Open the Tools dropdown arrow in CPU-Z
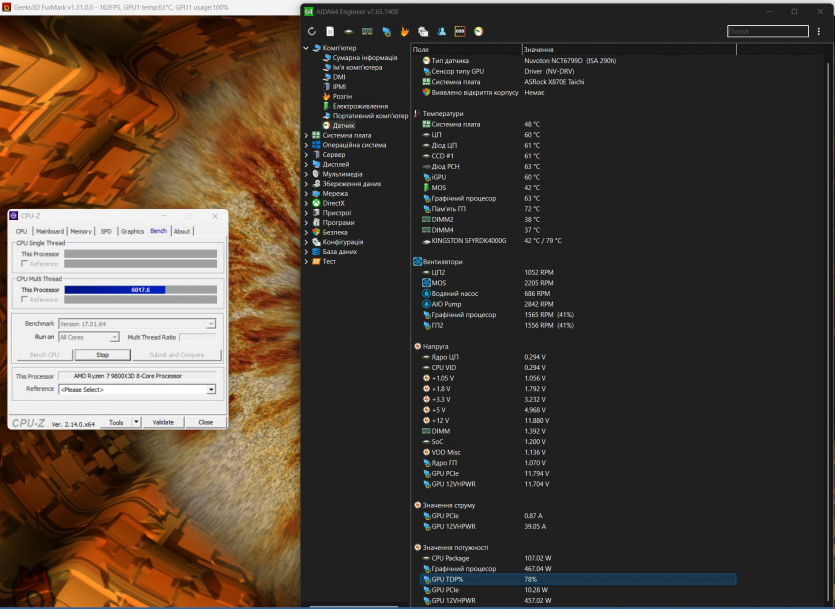The image size is (835, 609). [136, 422]
